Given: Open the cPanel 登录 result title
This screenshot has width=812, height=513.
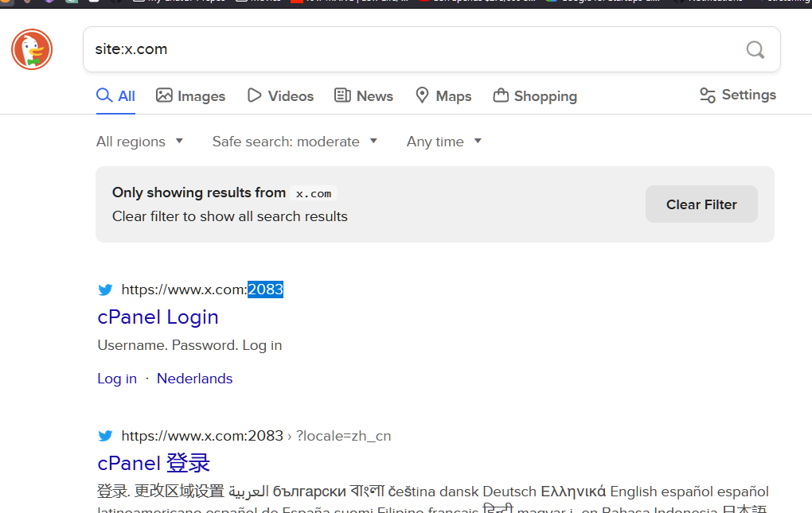Looking at the screenshot, I should pyautogui.click(x=154, y=464).
